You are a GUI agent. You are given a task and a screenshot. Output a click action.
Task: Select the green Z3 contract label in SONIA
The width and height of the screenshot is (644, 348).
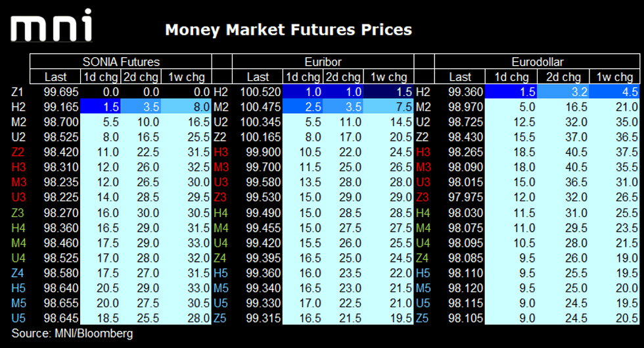pos(18,212)
